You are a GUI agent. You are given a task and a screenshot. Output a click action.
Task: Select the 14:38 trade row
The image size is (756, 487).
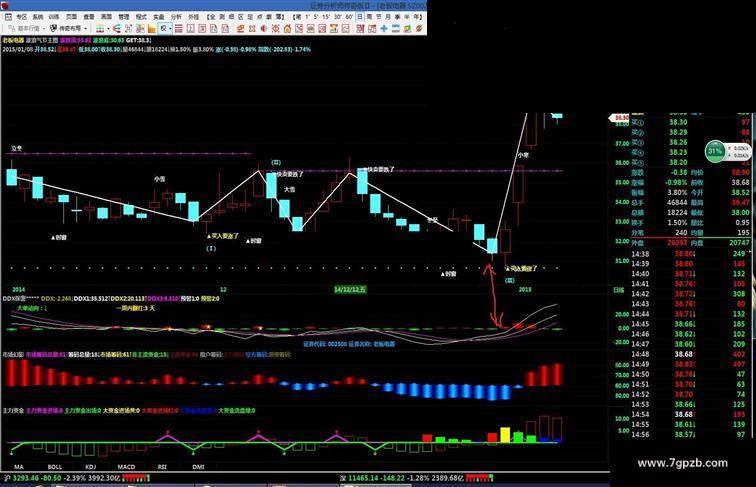tap(689, 254)
